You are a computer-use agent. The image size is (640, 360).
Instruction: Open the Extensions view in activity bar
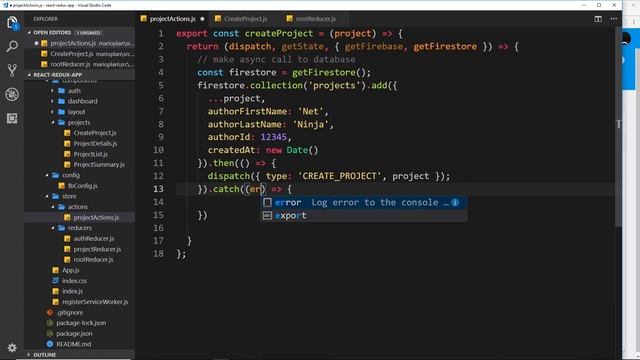click(x=12, y=118)
